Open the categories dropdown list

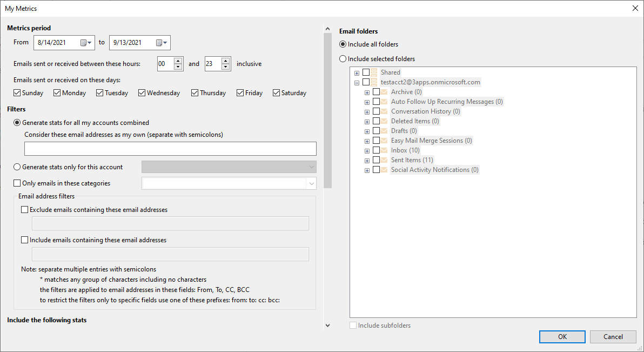tap(312, 183)
